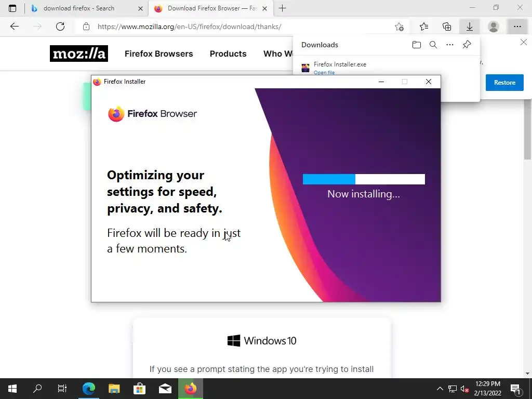This screenshot has height=399, width=532.
Task: Click the Mozilla logo
Action: (x=79, y=54)
